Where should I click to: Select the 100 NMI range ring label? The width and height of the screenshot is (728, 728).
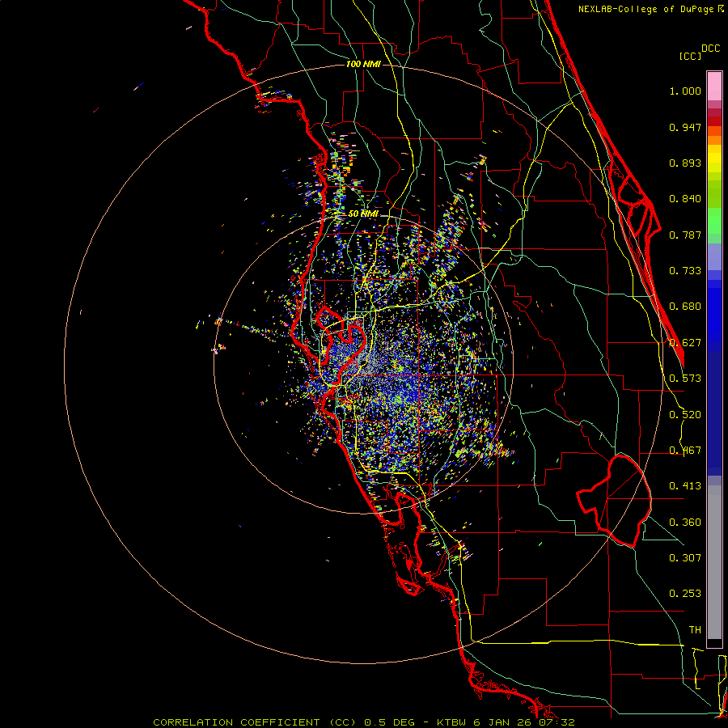tap(363, 64)
